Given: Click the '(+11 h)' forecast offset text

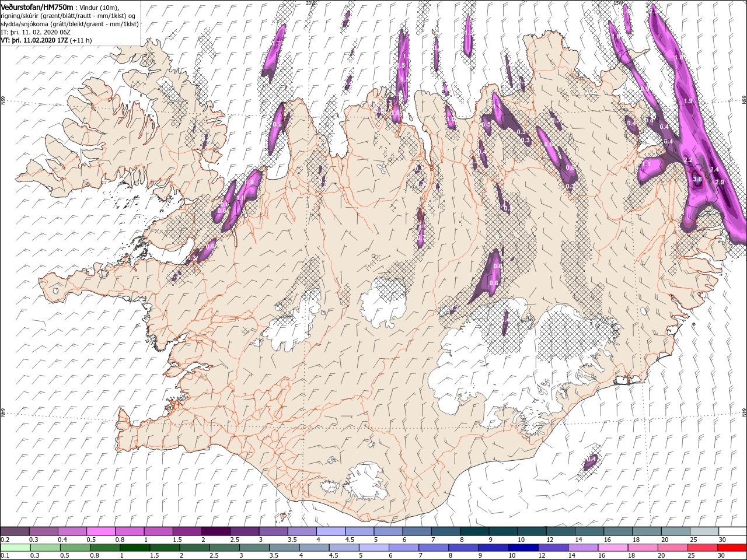Looking at the screenshot, I should [x=82, y=40].
